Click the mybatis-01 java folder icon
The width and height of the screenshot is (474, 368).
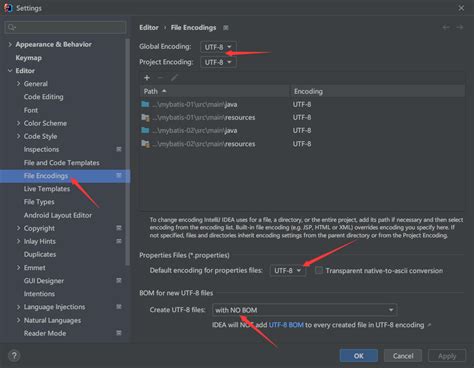click(x=145, y=104)
